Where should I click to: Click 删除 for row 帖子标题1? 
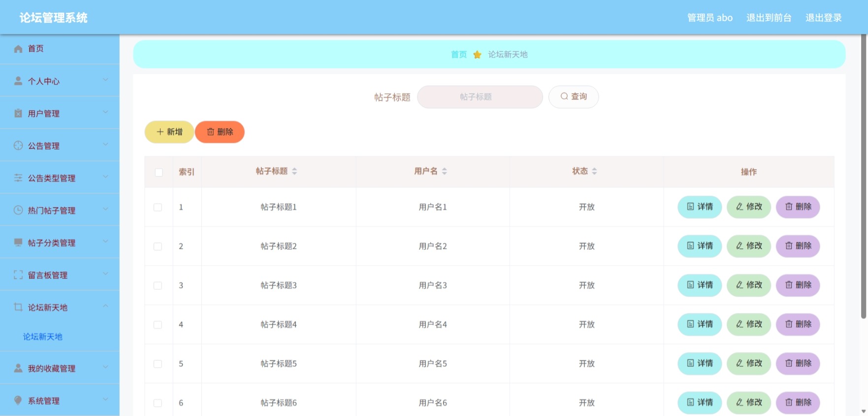[798, 207]
